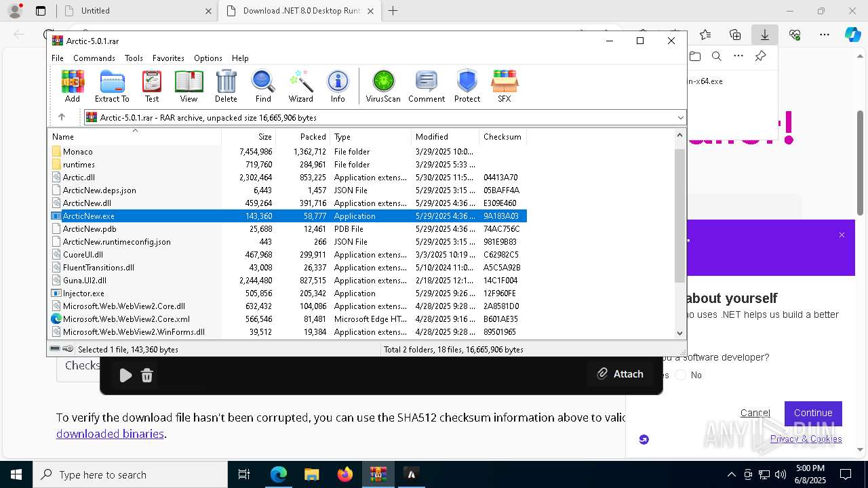Open the browser downloads icon
The height and width of the screenshot is (488, 868).
pos(764,35)
